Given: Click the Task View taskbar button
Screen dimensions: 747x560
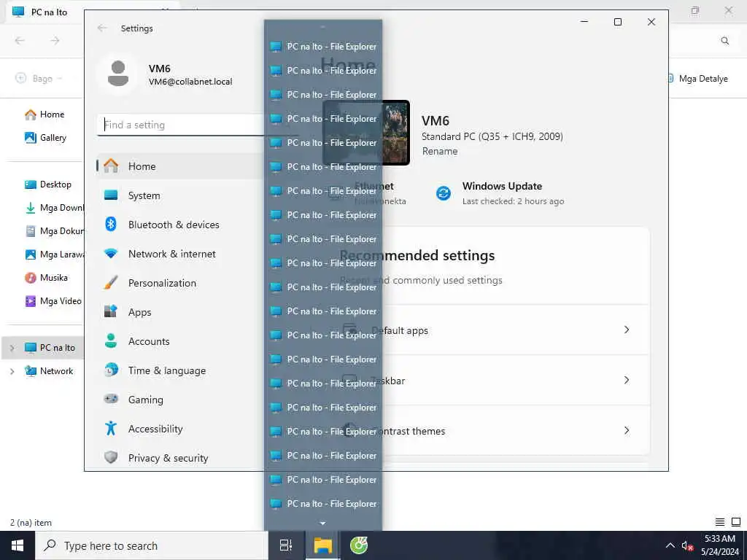Looking at the screenshot, I should (286, 545).
